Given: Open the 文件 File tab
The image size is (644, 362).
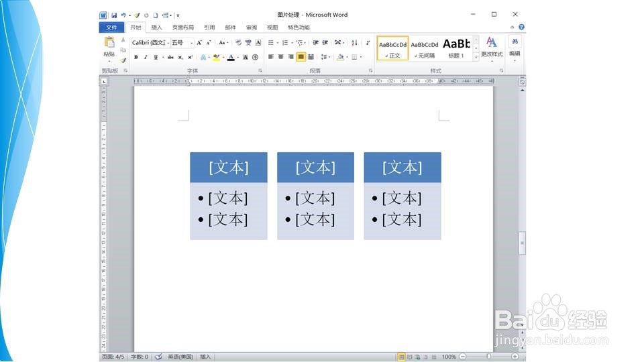Looking at the screenshot, I should tap(111, 27).
